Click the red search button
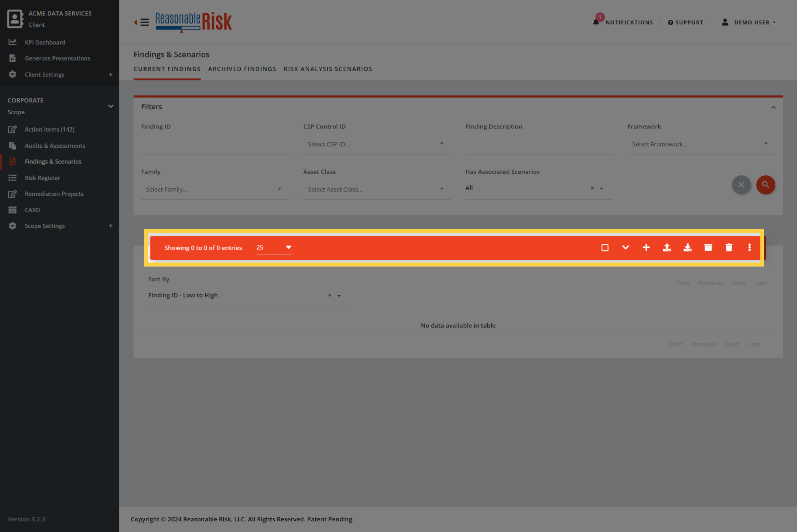The width and height of the screenshot is (797, 532). pyautogui.click(x=765, y=185)
